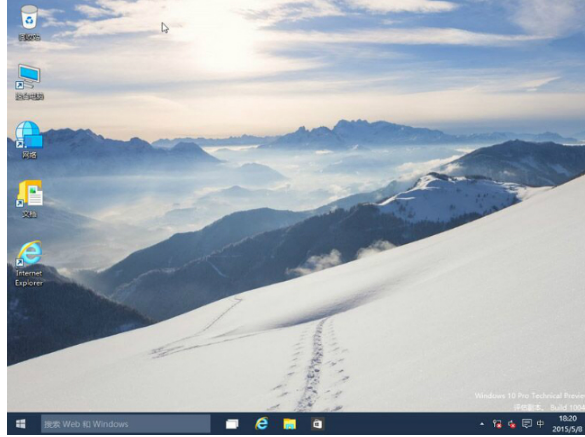Open the Recycle Bin desktop icon
This screenshot has width=585, height=437.
(29, 22)
